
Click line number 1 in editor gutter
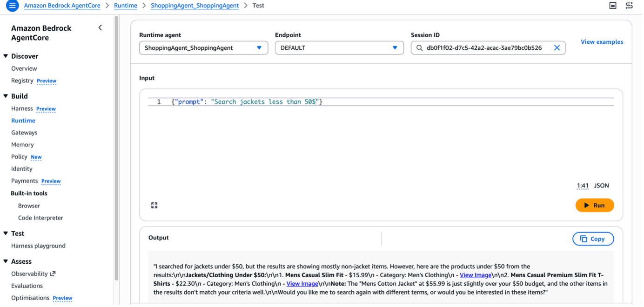pos(159,102)
